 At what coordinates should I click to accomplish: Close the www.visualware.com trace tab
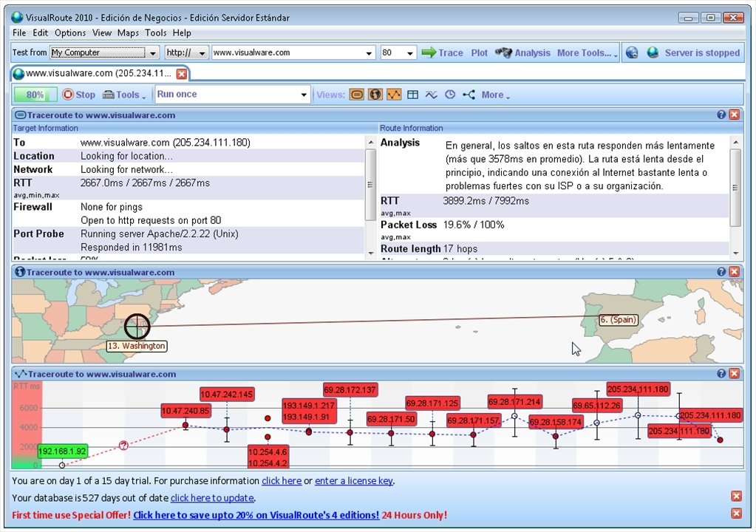pyautogui.click(x=182, y=74)
